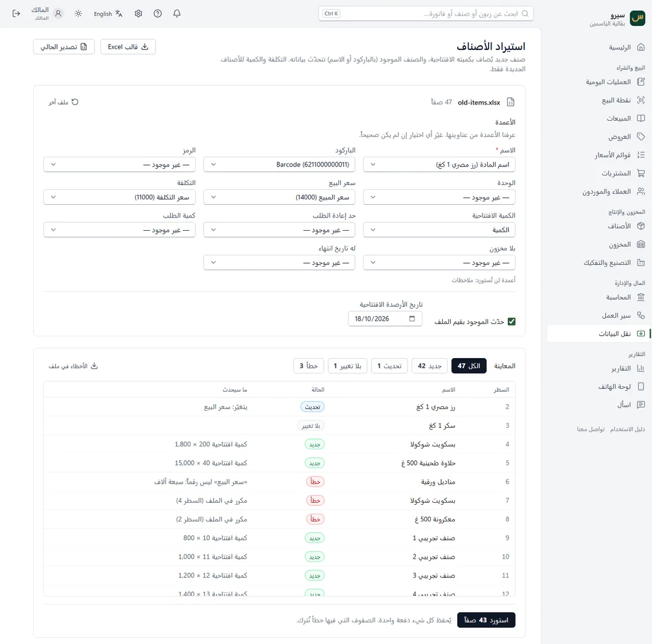Viewport: 652px width, 644px height.
Task: Select the تحديث 1 filter tab
Action: point(389,366)
